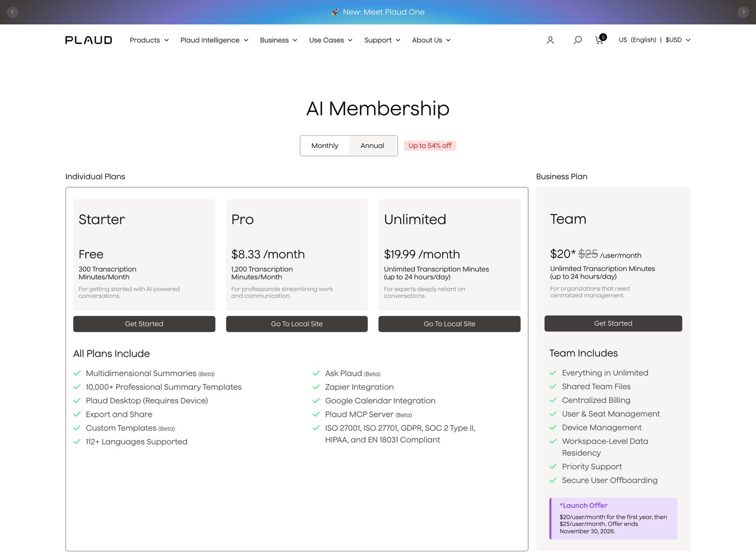Image resolution: width=756 pixels, height=554 pixels.
Task: Open the shopping cart icon
Action: (600, 39)
